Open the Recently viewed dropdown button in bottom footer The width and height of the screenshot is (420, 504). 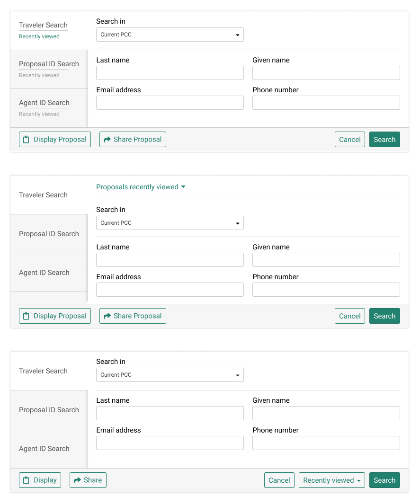(x=331, y=480)
